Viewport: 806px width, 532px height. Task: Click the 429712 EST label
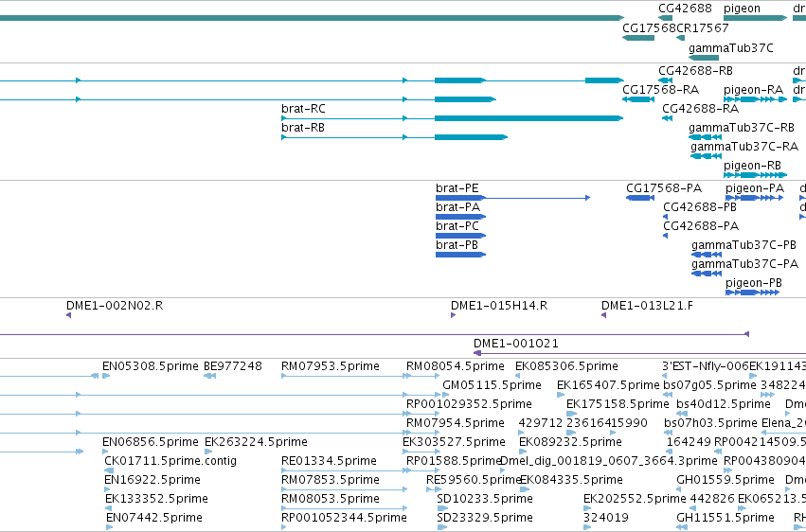pyautogui.click(x=540, y=424)
